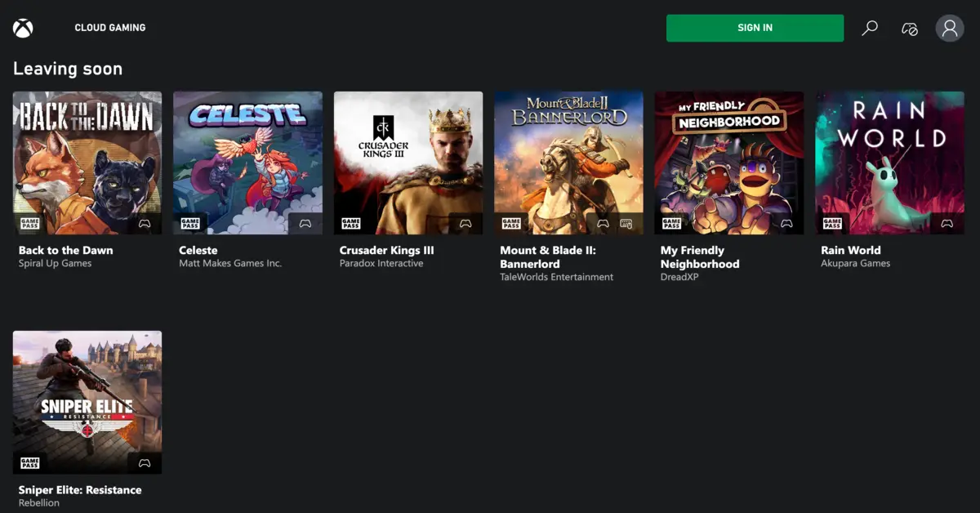Open the Sniper Elite: Resistance title link
Image resolution: width=980 pixels, height=513 pixels.
tap(80, 490)
